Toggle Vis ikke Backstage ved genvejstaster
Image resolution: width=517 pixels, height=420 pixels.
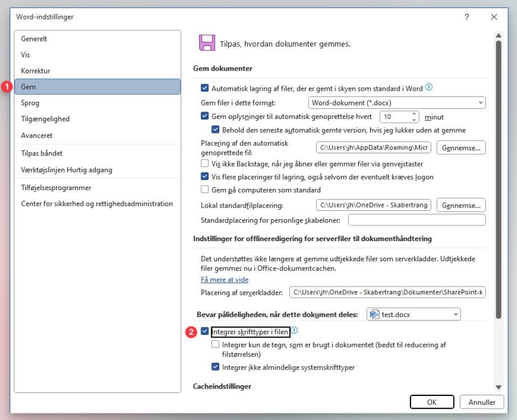[x=205, y=163]
